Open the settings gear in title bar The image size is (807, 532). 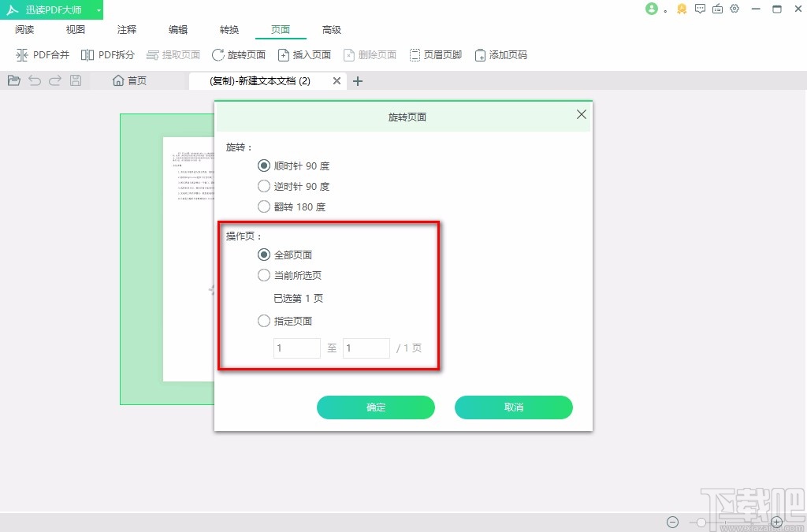coord(734,9)
